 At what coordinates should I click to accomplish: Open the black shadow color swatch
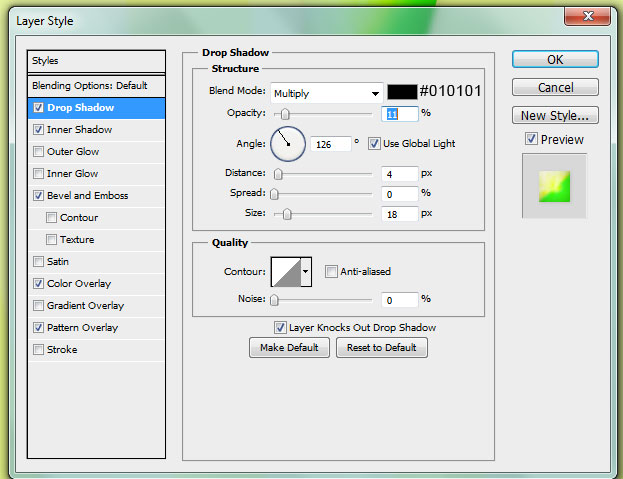[x=402, y=92]
